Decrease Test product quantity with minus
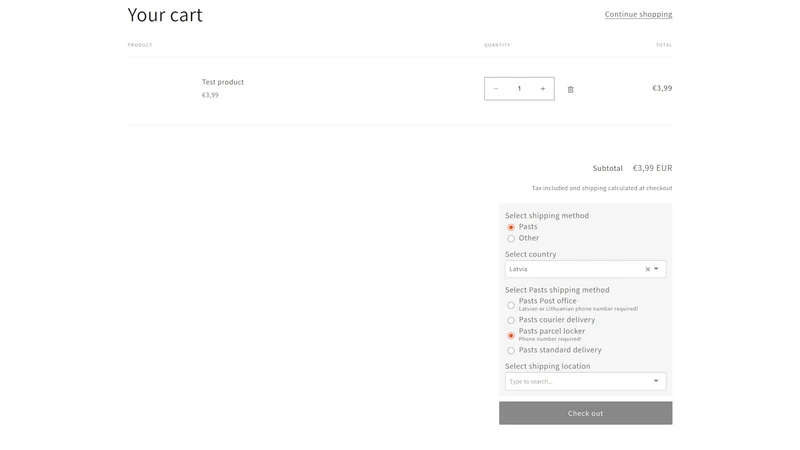 click(495, 89)
